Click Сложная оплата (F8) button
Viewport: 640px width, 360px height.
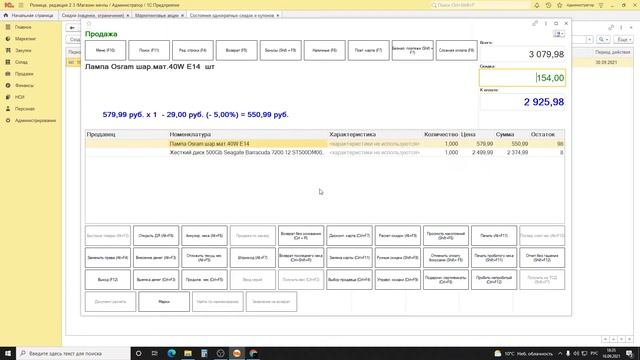point(456,50)
